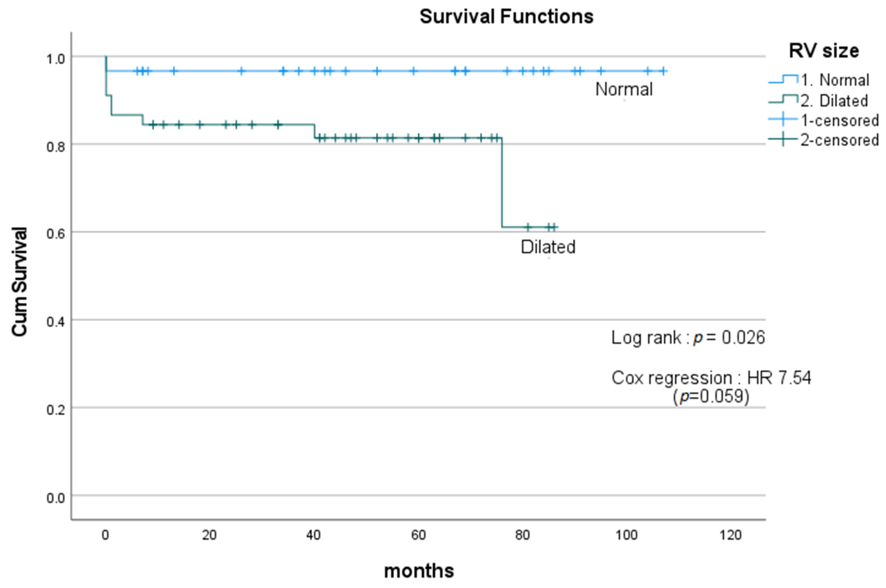Click the 1. Normal legend line symbol
The width and height of the screenshot is (886, 588).
[783, 79]
